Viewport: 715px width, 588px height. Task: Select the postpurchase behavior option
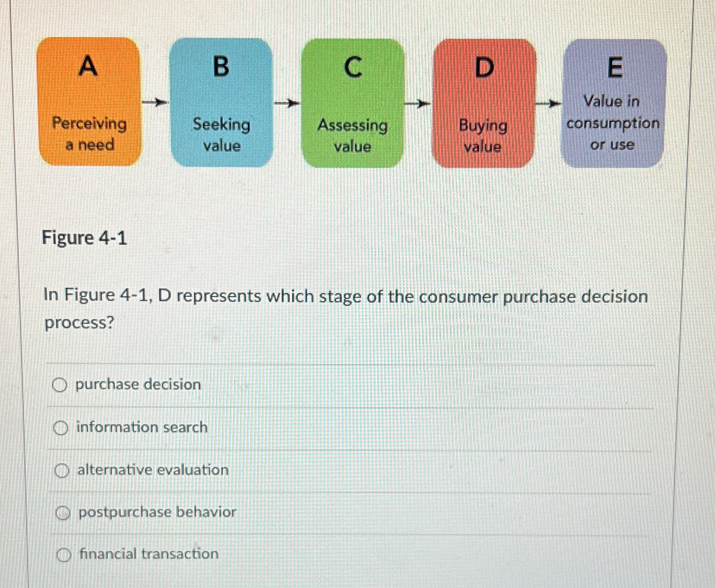tap(63, 512)
